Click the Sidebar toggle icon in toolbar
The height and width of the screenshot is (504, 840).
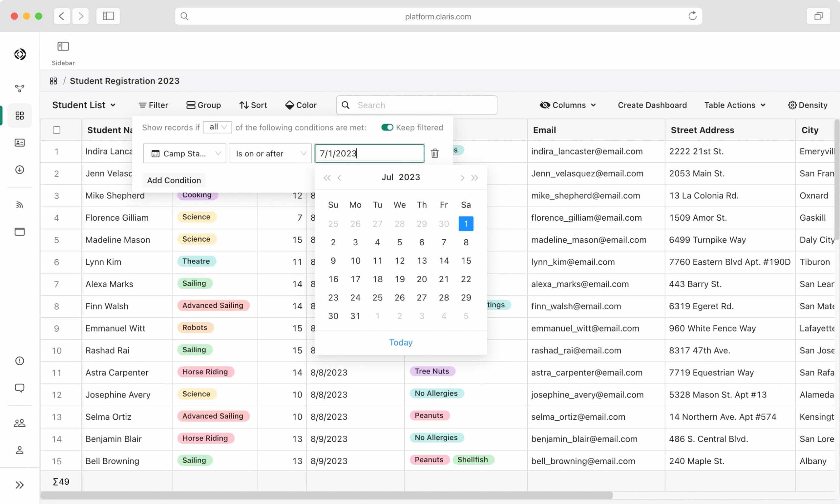click(x=63, y=47)
